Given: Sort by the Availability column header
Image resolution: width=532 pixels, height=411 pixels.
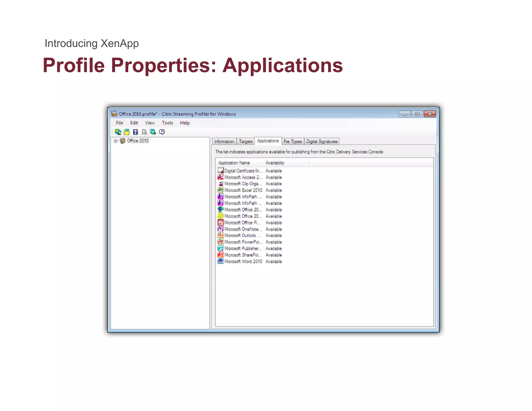Looking at the screenshot, I should (286, 163).
